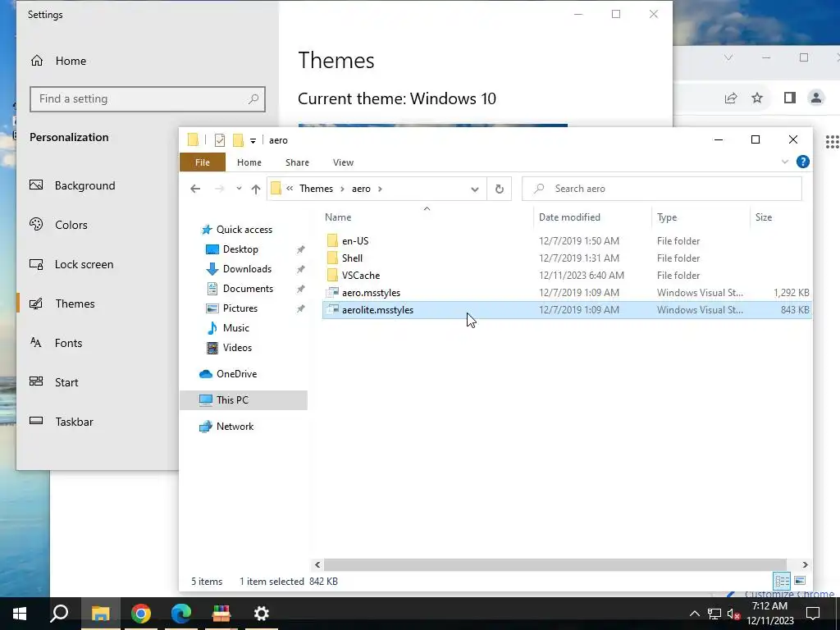The height and width of the screenshot is (630, 840).
Task: Open taskbar search magnifier
Action: click(59, 614)
